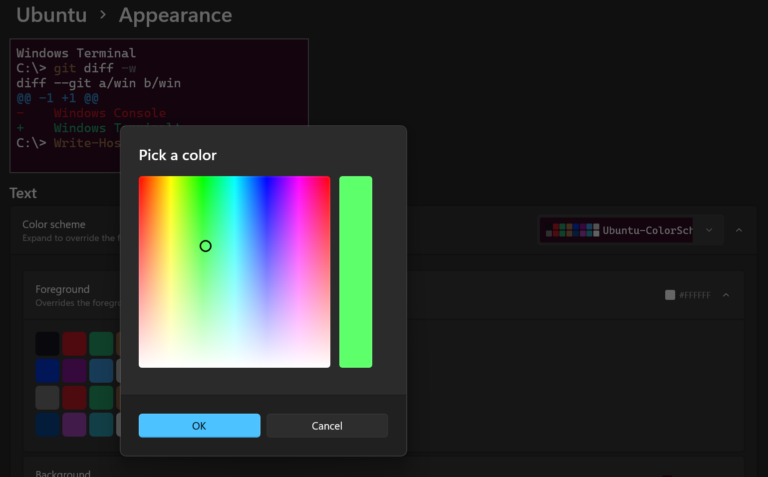
Task: Pick the blue swatch in the second row
Action: pyautogui.click(x=47, y=371)
